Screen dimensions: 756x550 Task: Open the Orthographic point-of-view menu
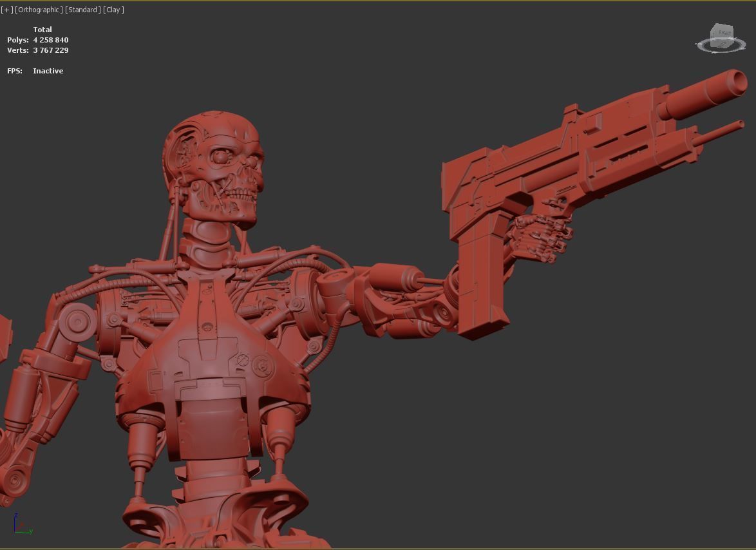tap(39, 10)
